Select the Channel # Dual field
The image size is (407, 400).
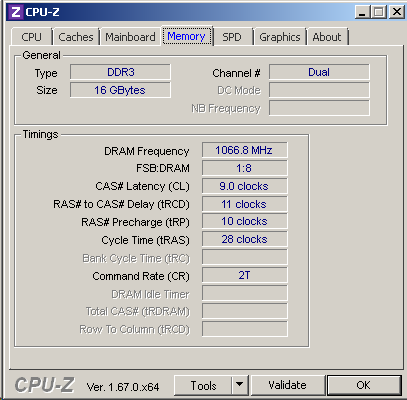click(x=319, y=72)
